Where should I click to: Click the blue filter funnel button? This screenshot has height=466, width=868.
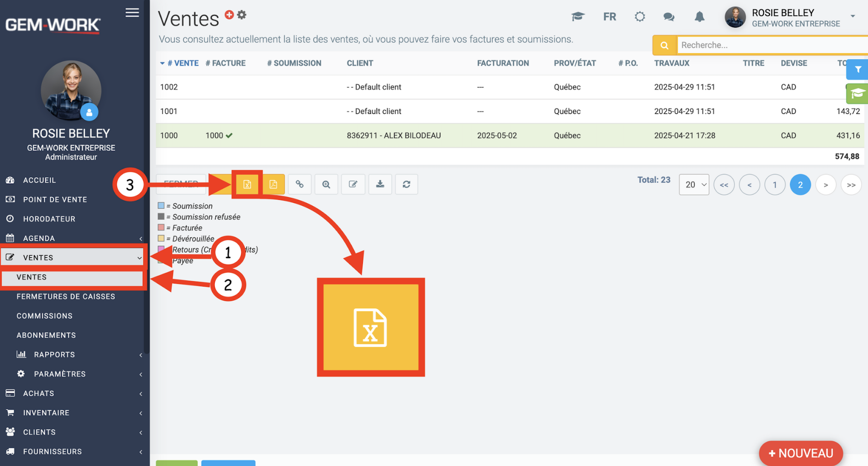click(858, 69)
